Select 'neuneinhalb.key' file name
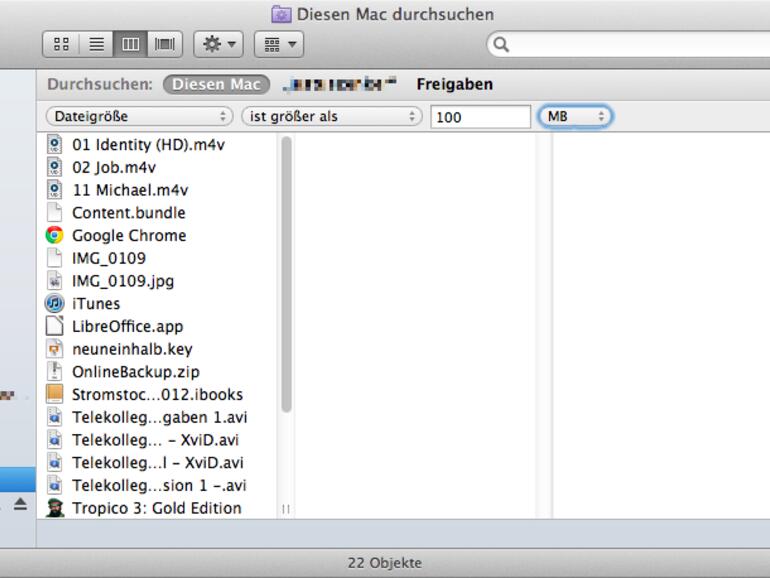The width and height of the screenshot is (770, 578). point(132,349)
